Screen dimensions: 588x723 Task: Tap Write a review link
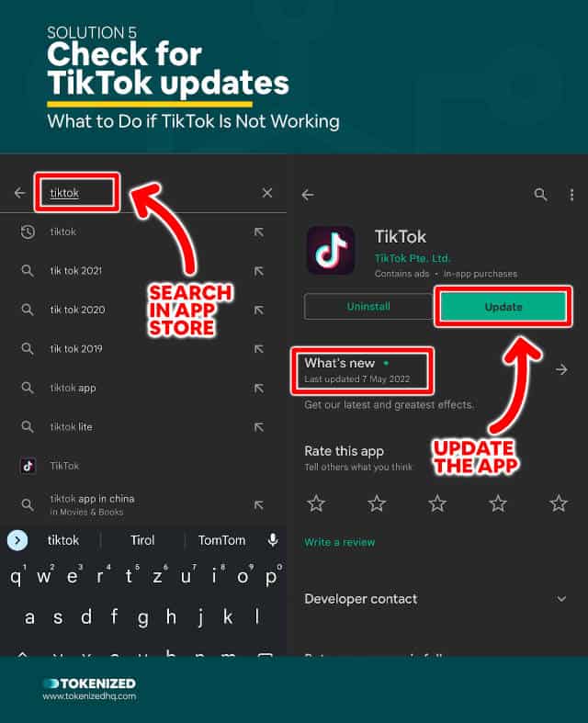[x=339, y=542]
